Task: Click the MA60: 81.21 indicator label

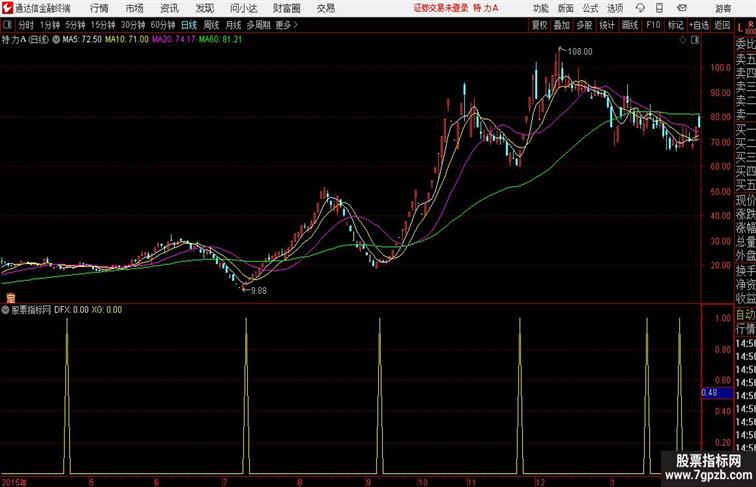Action: tap(220, 40)
